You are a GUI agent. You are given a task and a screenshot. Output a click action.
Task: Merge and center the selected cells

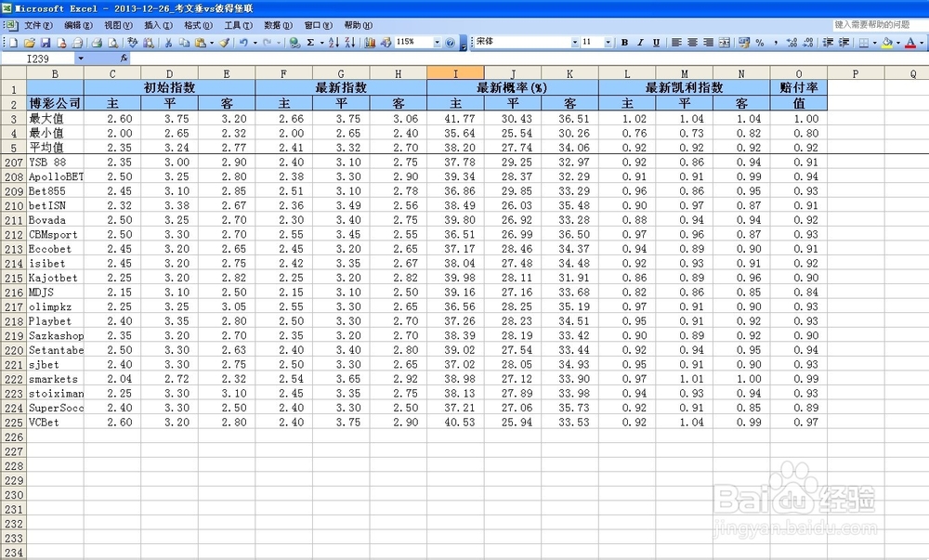coord(724,43)
